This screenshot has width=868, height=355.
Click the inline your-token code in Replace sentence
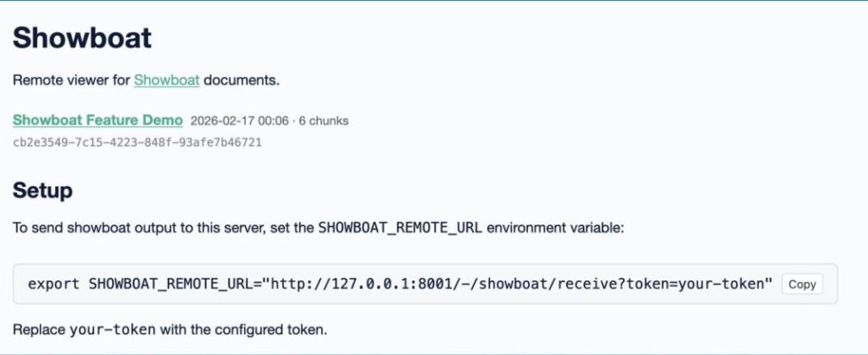(x=113, y=330)
